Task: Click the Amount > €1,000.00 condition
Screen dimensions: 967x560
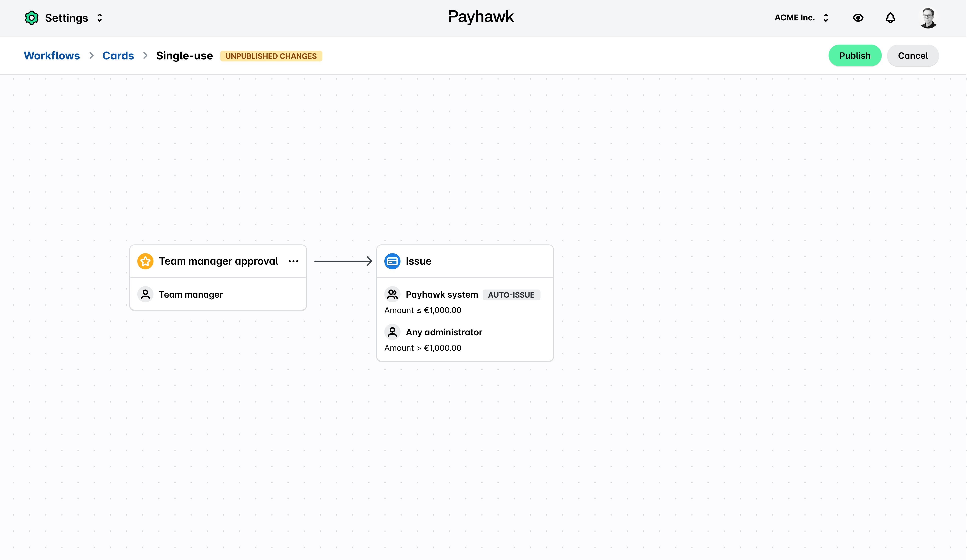Action: (423, 348)
